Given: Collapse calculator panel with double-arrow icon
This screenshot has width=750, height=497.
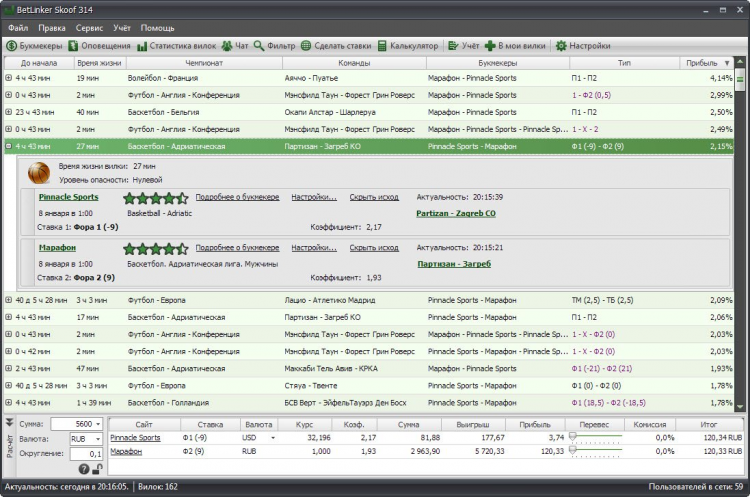Looking at the screenshot, I should pos(9,422).
